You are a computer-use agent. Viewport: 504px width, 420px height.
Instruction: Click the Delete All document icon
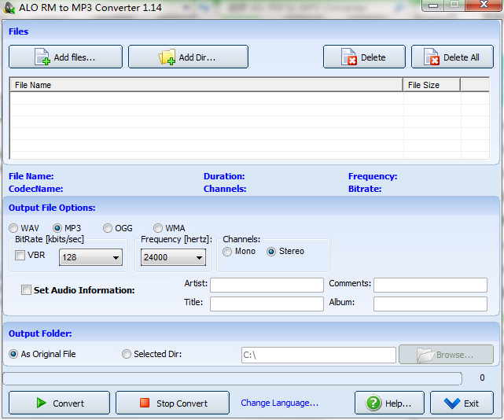(x=432, y=57)
